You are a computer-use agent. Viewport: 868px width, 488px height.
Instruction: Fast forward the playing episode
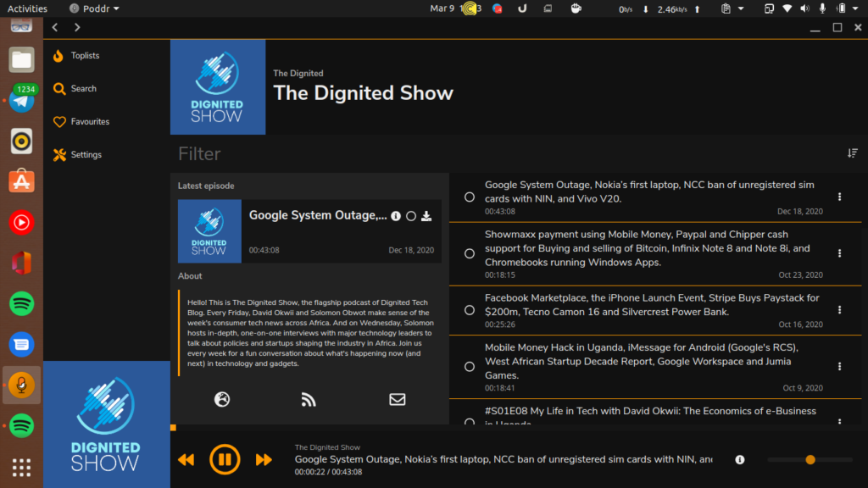[x=264, y=459]
